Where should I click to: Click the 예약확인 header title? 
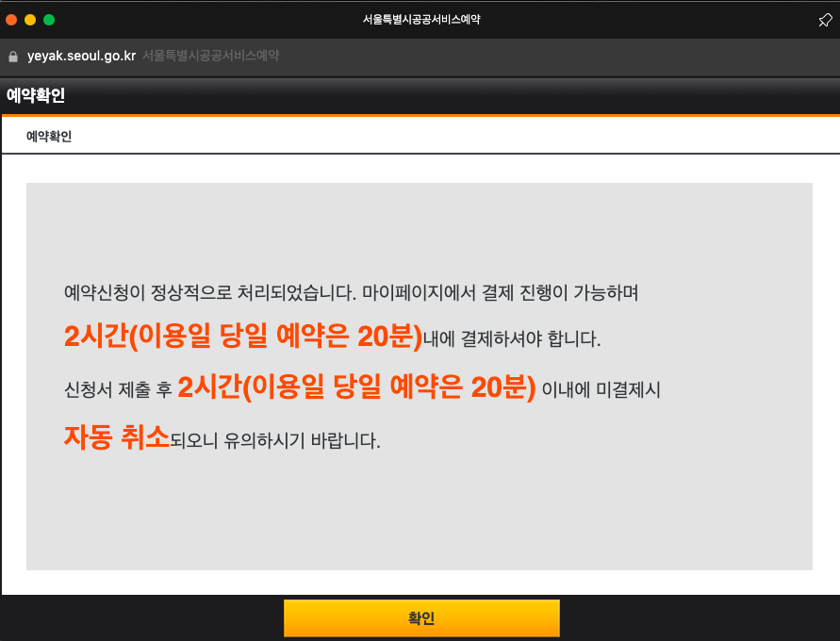coord(36,95)
